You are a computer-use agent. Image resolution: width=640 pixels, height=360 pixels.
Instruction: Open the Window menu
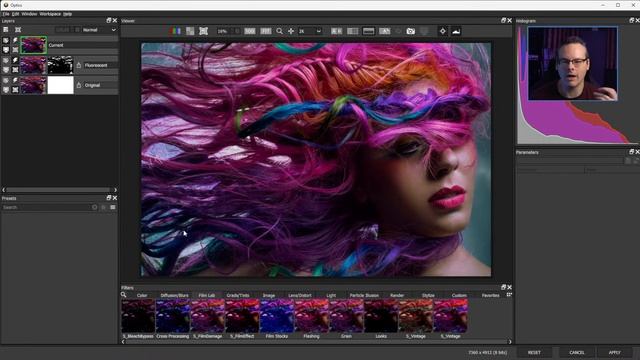[x=29, y=14]
